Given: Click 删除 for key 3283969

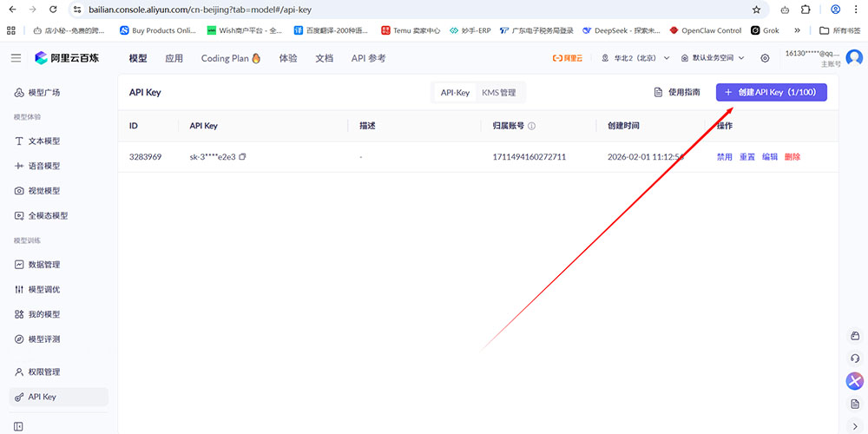Looking at the screenshot, I should coord(792,156).
